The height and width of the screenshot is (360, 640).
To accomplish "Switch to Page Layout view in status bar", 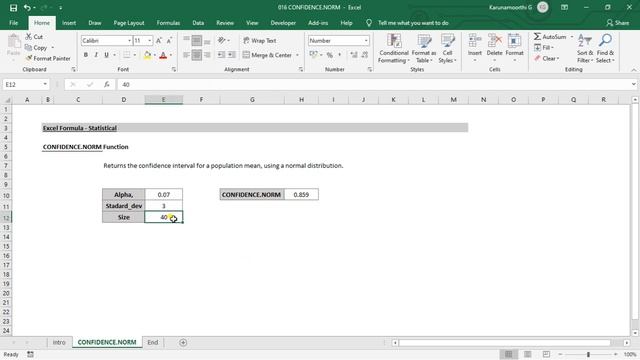I will click(527, 354).
